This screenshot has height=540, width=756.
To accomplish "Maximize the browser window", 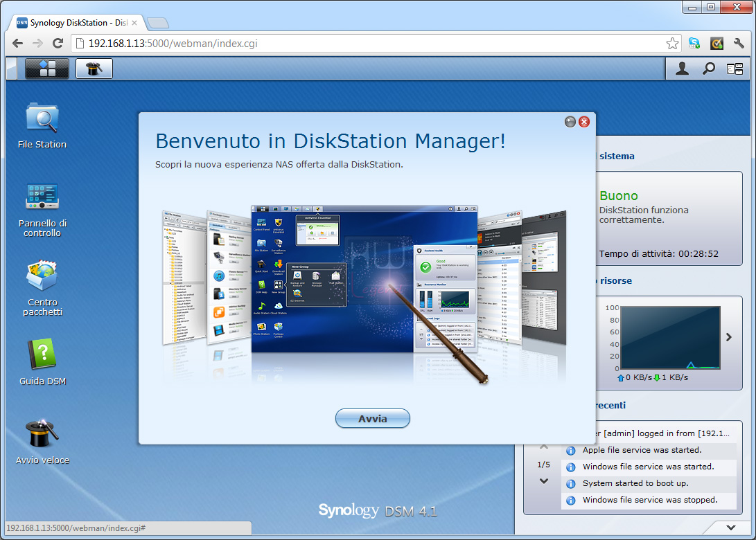I will click(711, 7).
